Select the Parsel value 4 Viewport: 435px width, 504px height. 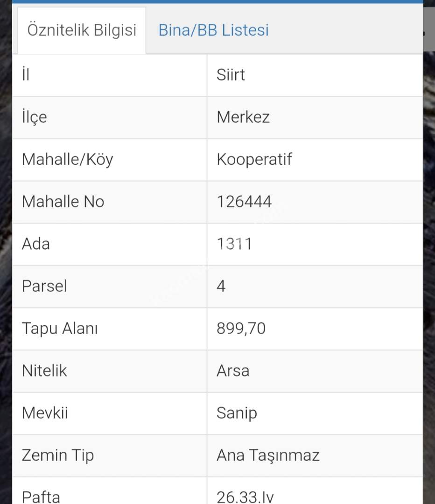pyautogui.click(x=221, y=286)
